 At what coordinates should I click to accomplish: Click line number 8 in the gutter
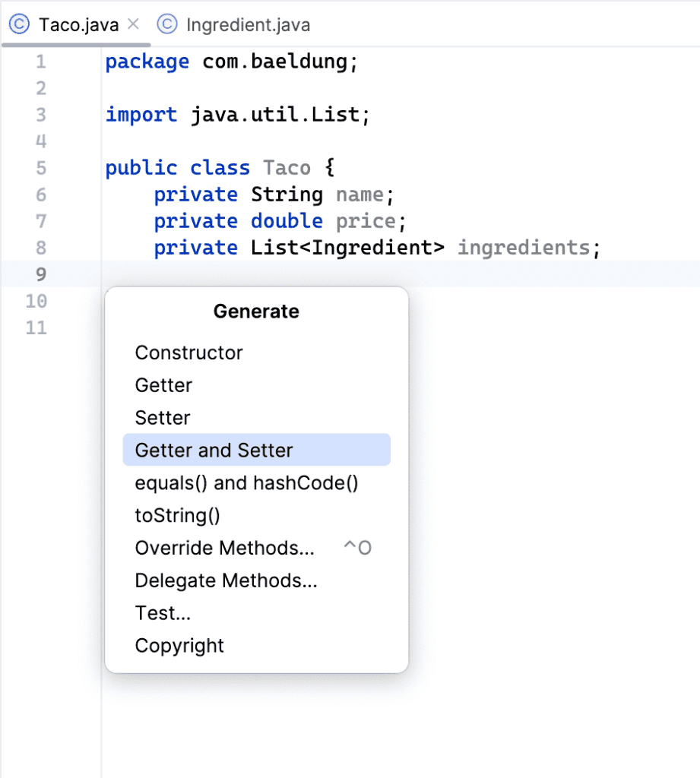(x=41, y=247)
